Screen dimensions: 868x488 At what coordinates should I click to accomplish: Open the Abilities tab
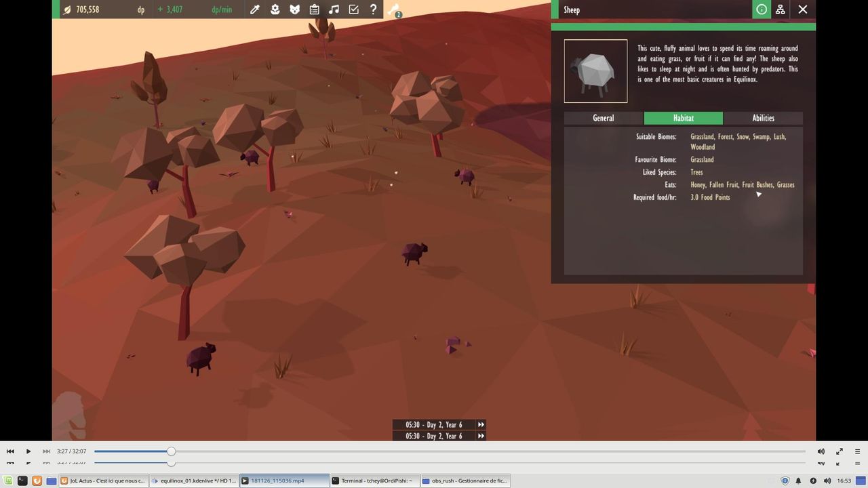point(764,118)
